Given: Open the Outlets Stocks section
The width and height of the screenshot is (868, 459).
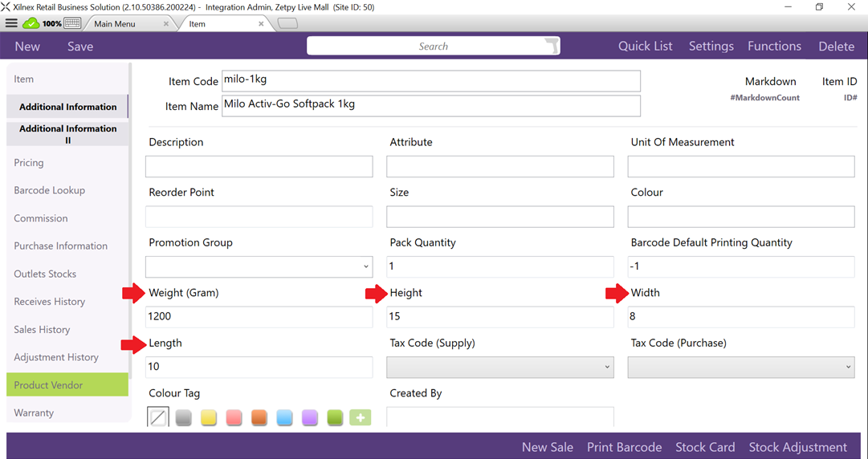Looking at the screenshot, I should click(x=45, y=274).
